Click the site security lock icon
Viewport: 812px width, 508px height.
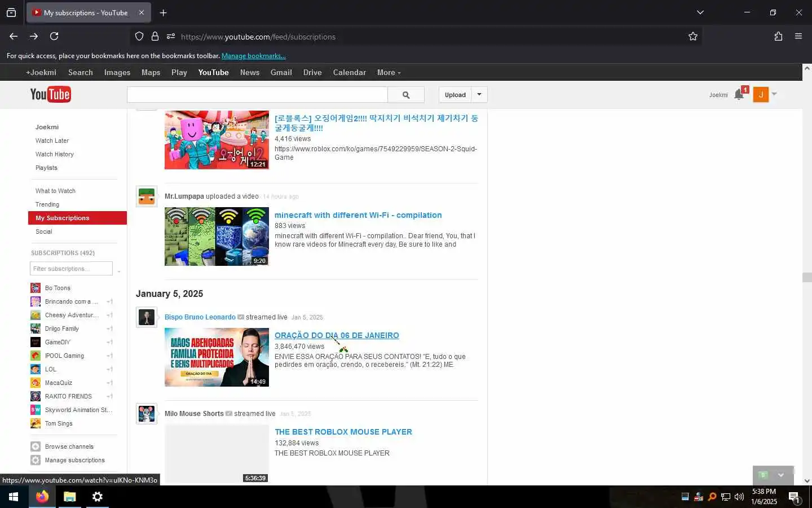[x=155, y=36]
